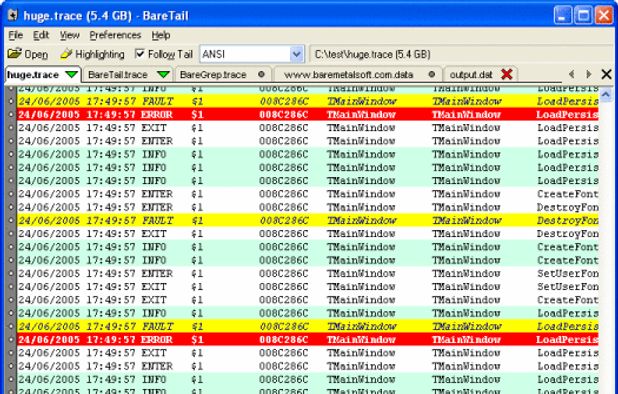Screen dimensions: 618x394
Task: Click bookmark dot beside EXIT DestroyFon row
Action: click(11, 234)
